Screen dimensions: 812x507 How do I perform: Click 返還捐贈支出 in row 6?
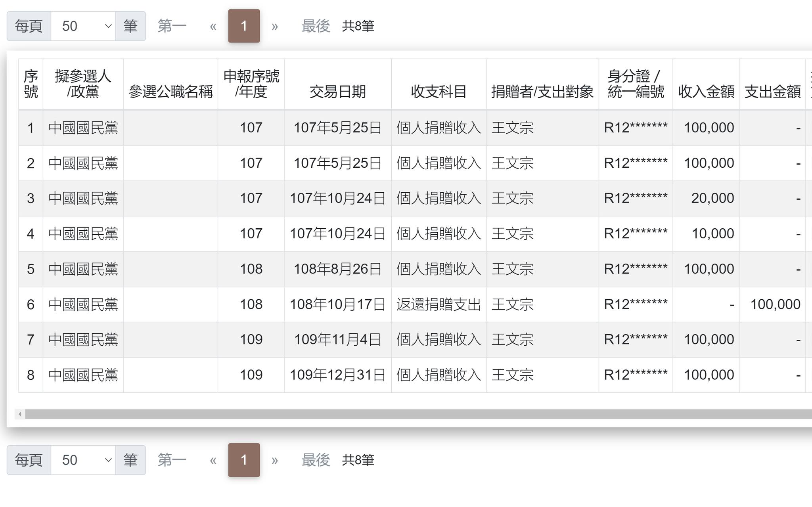(439, 304)
